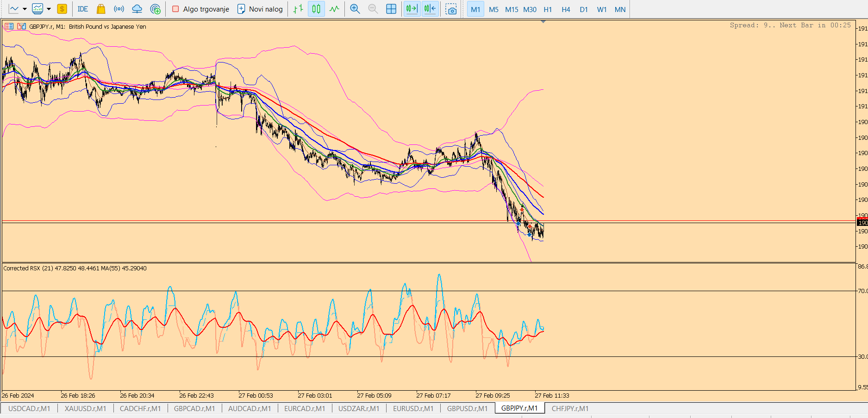
Task: Click the Corrected RSX indicator label
Action: click(75, 268)
